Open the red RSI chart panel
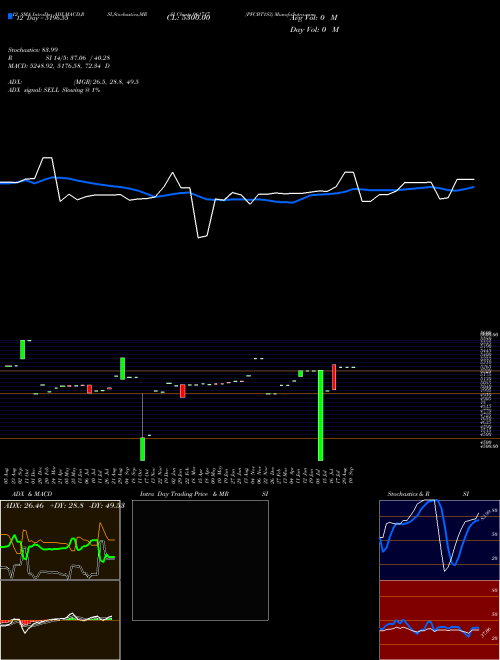 click(439, 620)
